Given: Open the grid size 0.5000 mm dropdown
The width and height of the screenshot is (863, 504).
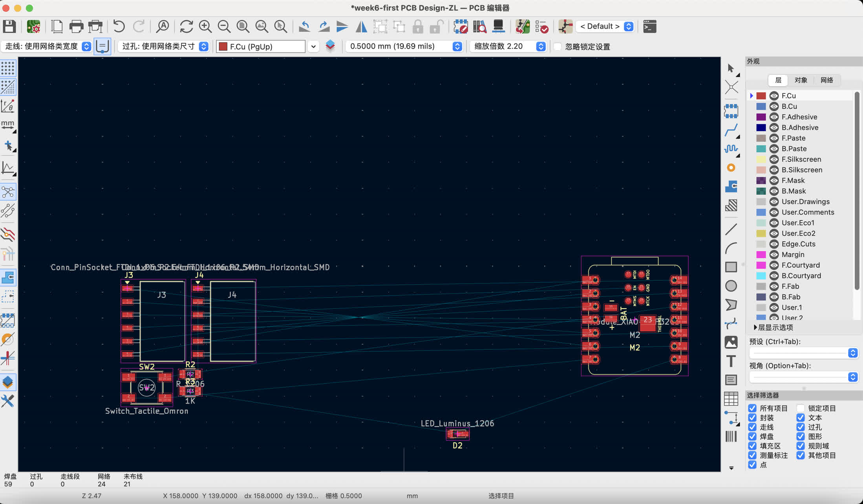Looking at the screenshot, I should 404,46.
